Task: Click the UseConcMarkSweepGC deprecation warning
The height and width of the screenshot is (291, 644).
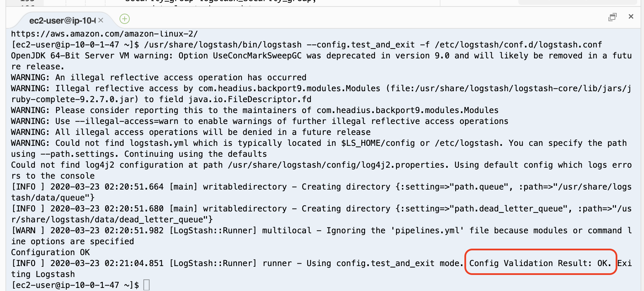Action: point(321,61)
